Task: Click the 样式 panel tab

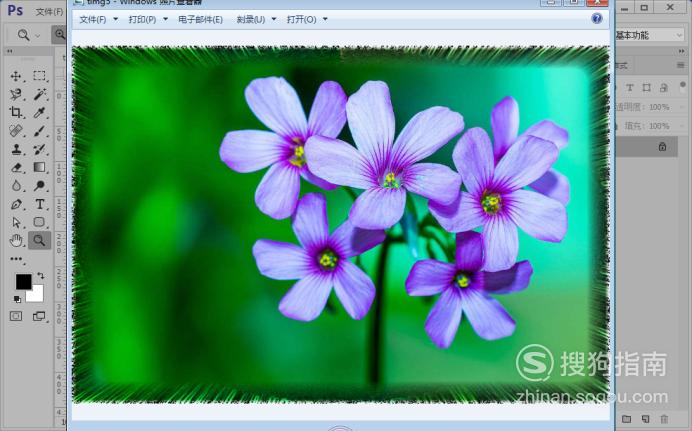Action: (621, 66)
